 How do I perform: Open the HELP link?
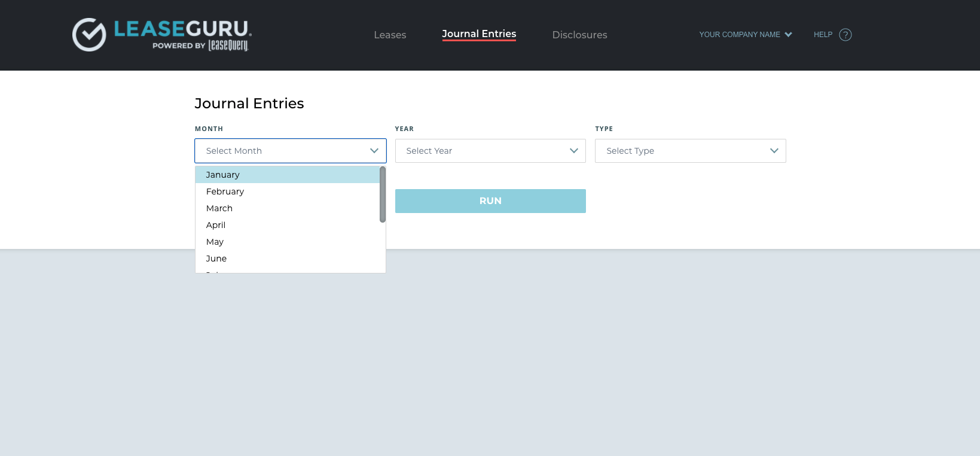[x=823, y=35]
